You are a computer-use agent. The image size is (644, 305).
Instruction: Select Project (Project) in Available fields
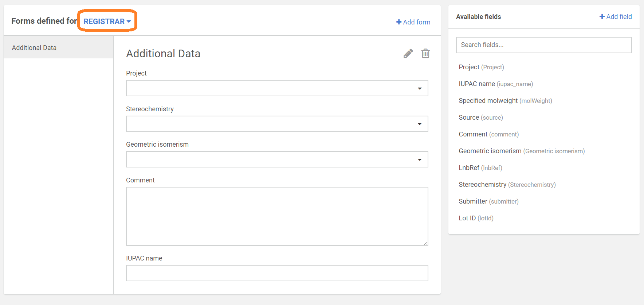coord(481,67)
